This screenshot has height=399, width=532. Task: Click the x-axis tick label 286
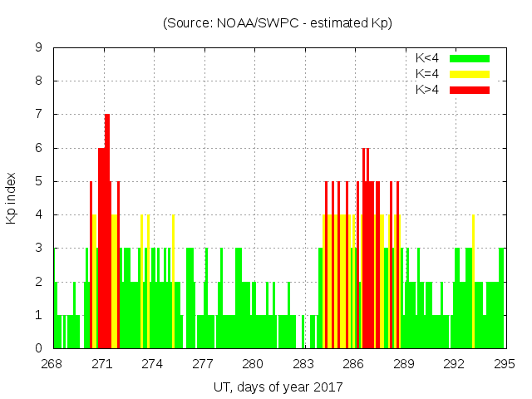[x=353, y=364]
